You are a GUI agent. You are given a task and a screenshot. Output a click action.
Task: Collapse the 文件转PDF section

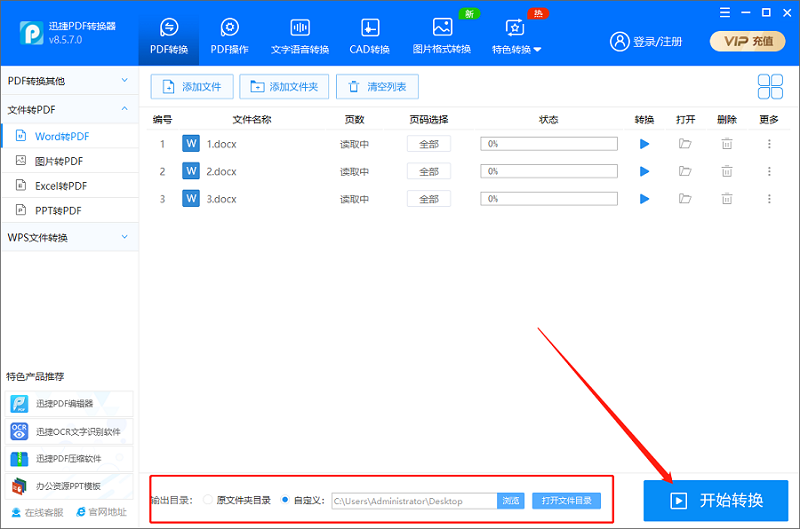[69, 110]
